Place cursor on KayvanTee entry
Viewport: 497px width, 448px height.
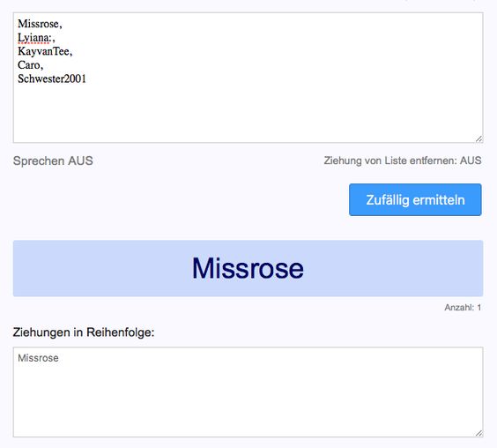tap(43, 51)
